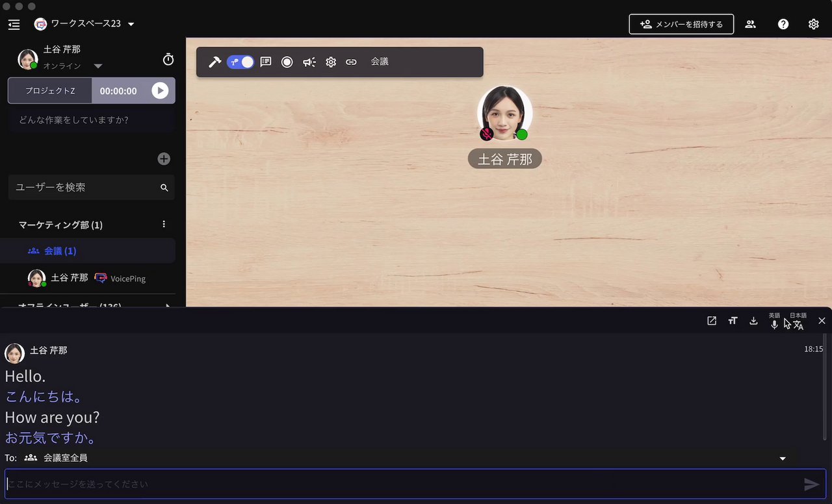Image resolution: width=832 pixels, height=504 pixels.
Task: Open workspace settings gear in top bar
Action: (814, 24)
